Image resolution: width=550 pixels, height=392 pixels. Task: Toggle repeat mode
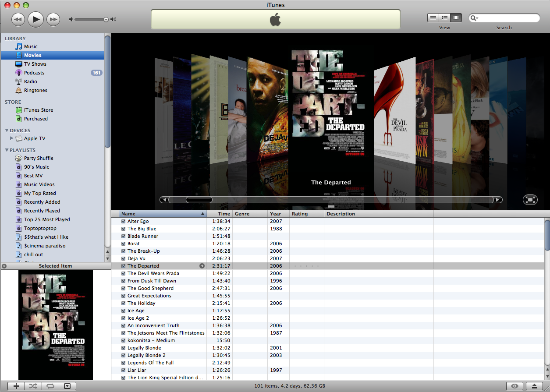pos(50,386)
